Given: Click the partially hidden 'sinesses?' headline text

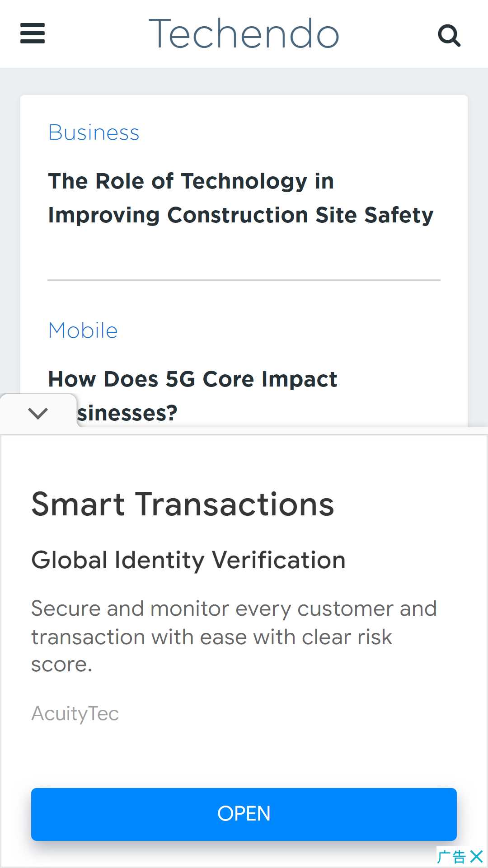Looking at the screenshot, I should pyautogui.click(x=127, y=413).
